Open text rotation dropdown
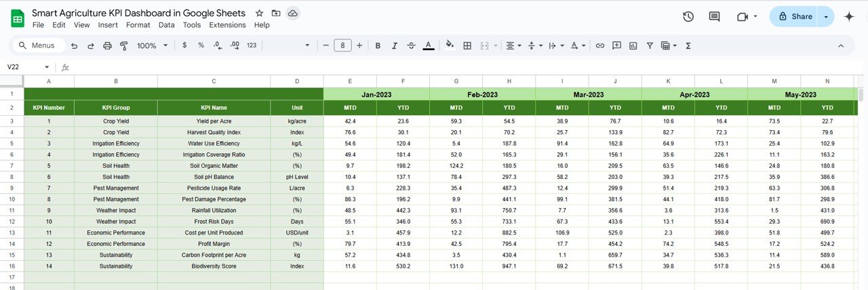Viewport: 868px width, 290px height. [577, 45]
